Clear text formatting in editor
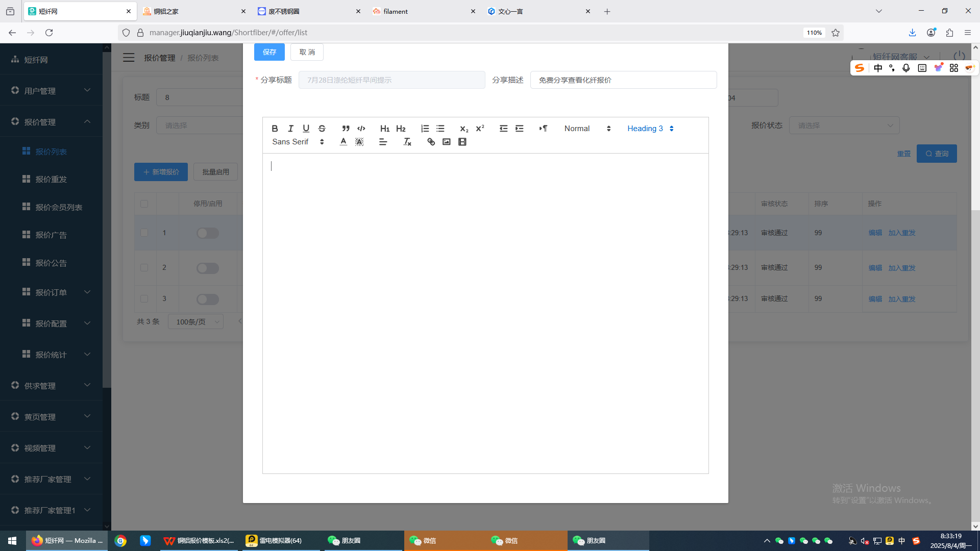Screen dimensions: 980x551 407,142
